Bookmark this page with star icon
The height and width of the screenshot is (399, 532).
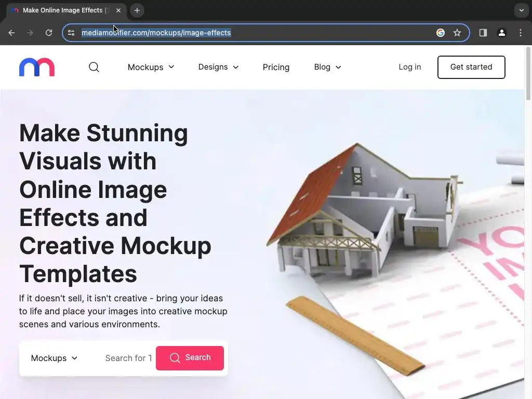[457, 33]
